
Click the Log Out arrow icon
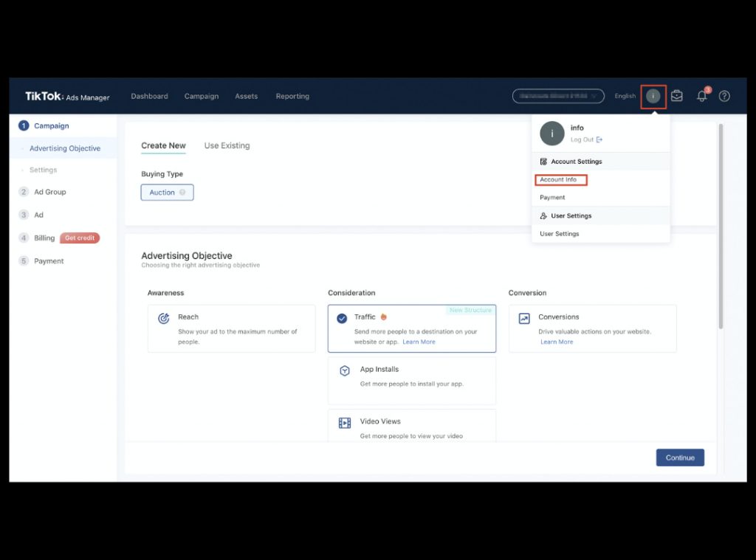[x=599, y=139]
